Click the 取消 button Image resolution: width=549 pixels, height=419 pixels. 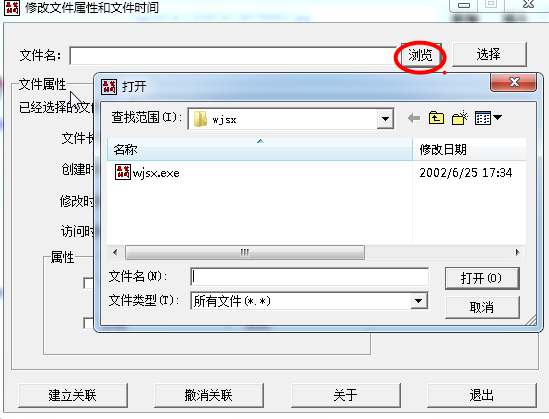[x=482, y=307]
